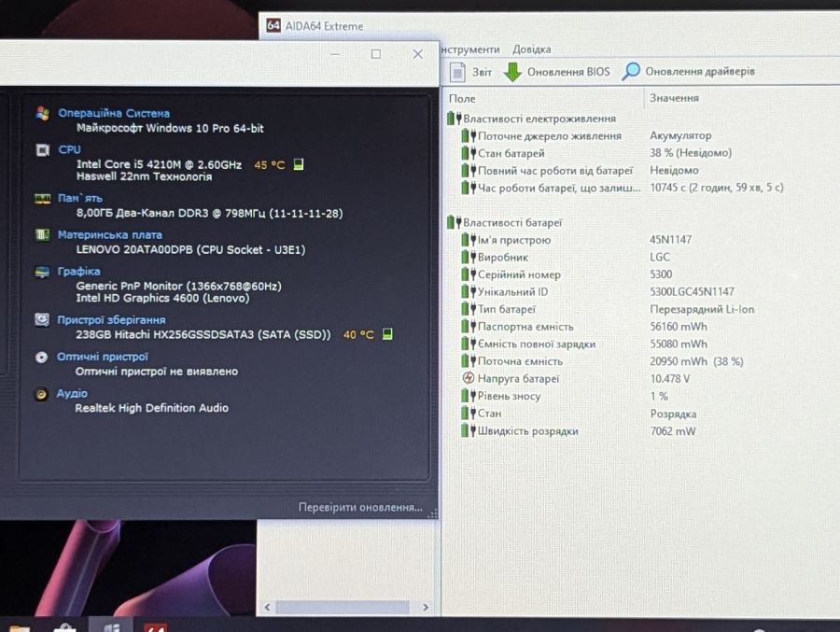This screenshot has height=632, width=840.
Task: Click the Значення column header
Action: pyautogui.click(x=674, y=98)
